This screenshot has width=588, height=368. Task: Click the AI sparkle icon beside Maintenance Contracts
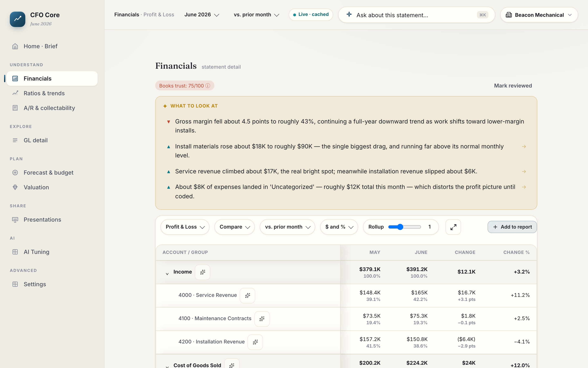tap(262, 319)
